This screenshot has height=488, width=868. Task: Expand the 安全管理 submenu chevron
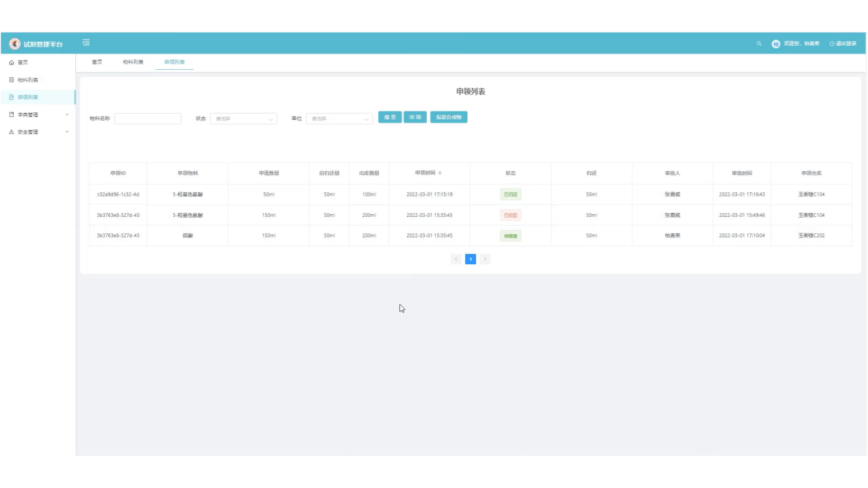click(66, 132)
